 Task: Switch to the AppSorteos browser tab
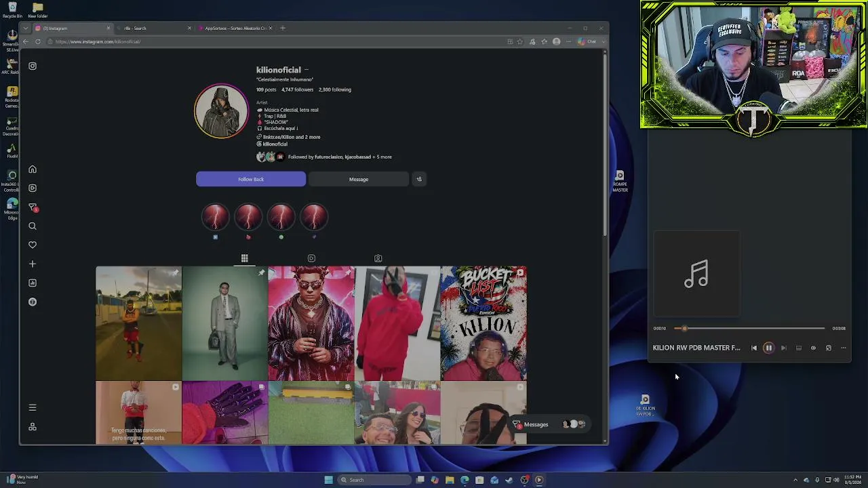tap(234, 28)
